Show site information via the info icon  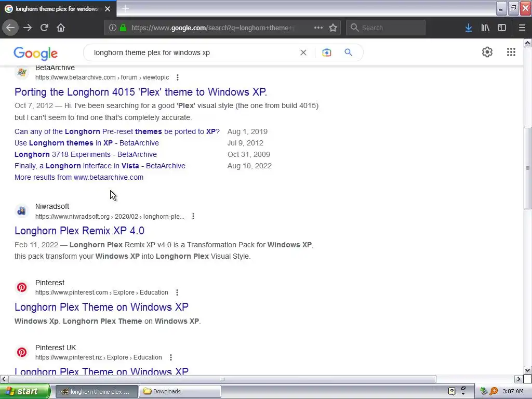[x=113, y=28]
